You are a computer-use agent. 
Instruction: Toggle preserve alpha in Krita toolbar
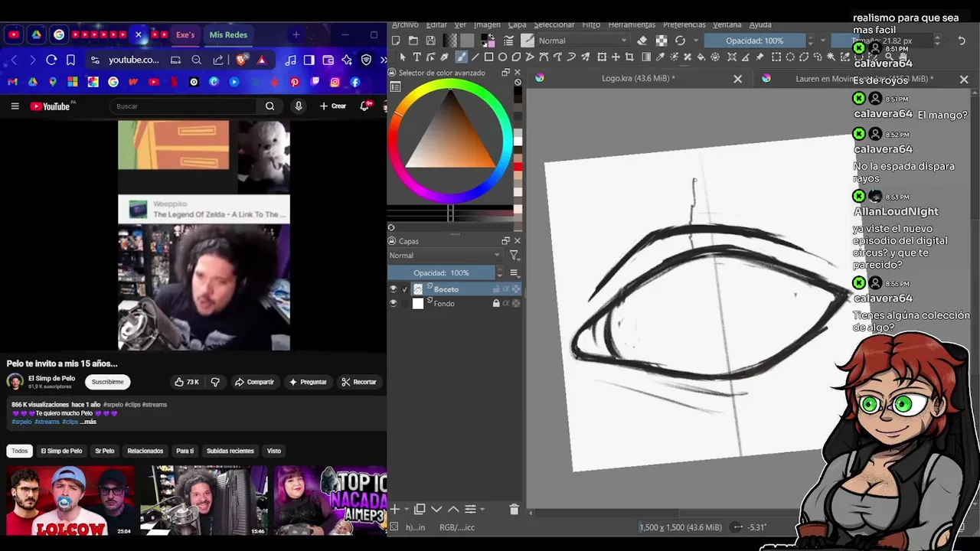point(661,41)
